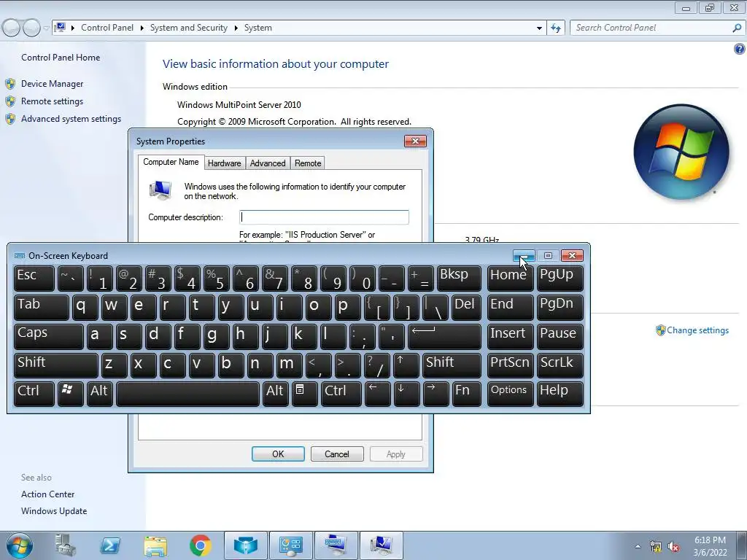Tap the space bar key

(187, 394)
